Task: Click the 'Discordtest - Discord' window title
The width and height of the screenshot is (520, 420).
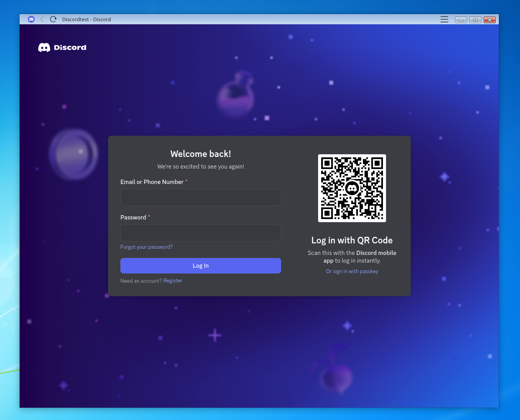Action: point(86,19)
